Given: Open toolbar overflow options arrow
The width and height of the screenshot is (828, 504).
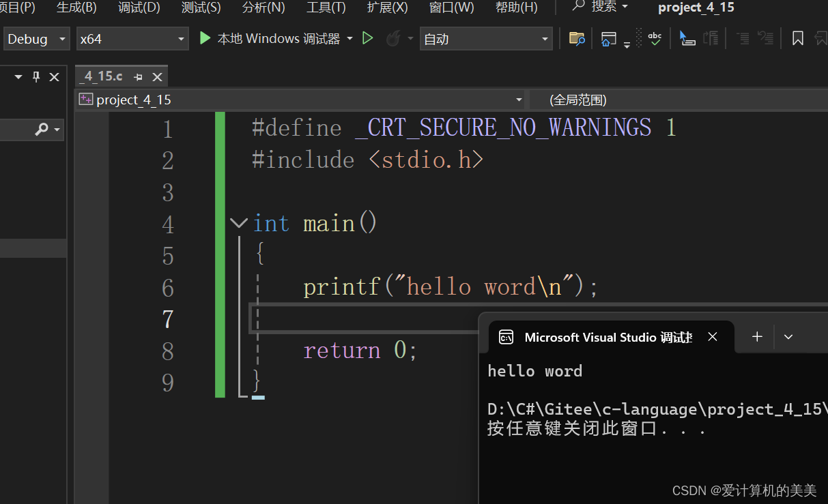Looking at the screenshot, I should click(627, 44).
